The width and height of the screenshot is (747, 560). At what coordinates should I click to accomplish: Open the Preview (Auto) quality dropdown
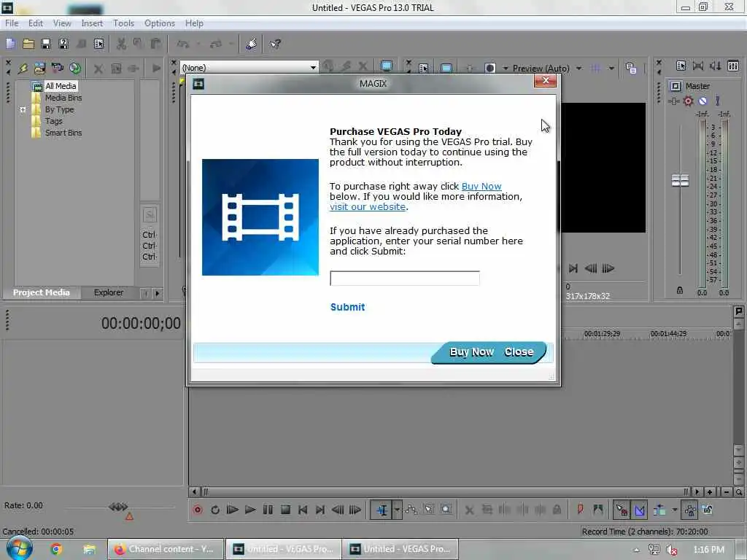578,69
